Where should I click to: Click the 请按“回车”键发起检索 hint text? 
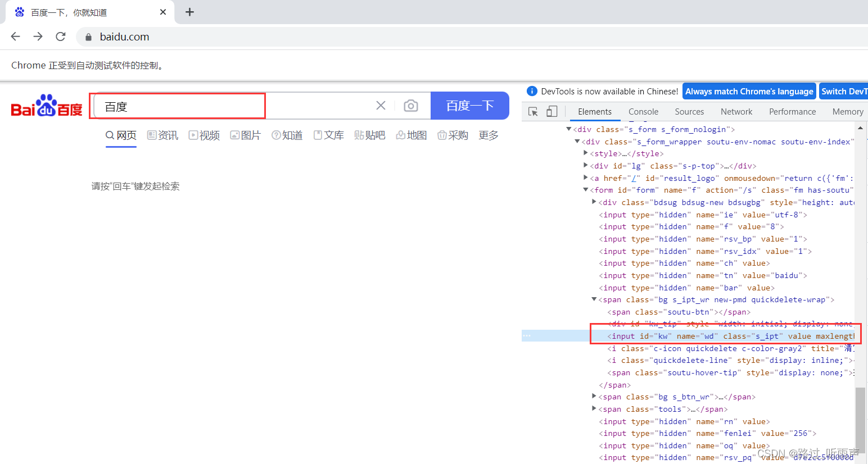tap(135, 186)
